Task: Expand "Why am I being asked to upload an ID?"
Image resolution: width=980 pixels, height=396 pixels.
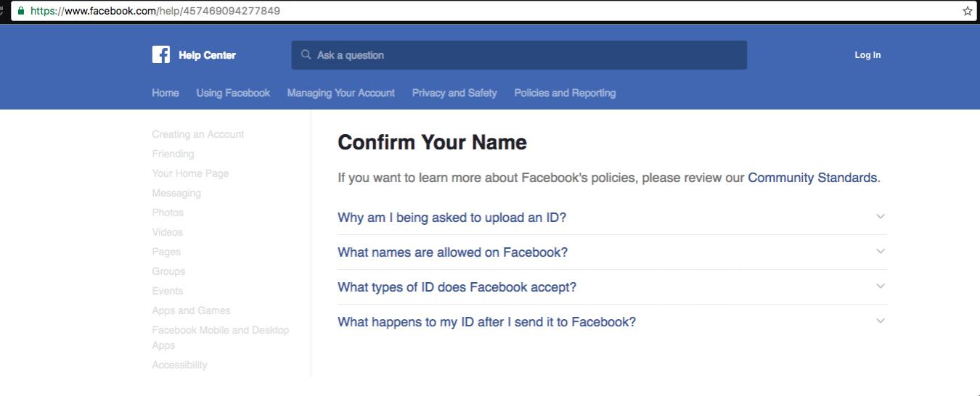Action: (x=452, y=218)
